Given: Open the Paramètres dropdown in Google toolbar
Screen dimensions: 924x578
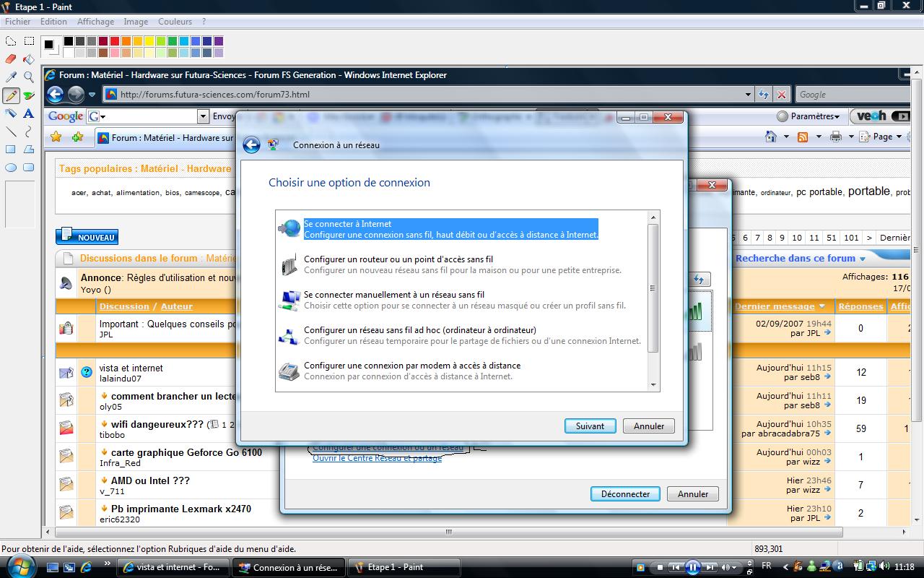Looking at the screenshot, I should point(808,116).
